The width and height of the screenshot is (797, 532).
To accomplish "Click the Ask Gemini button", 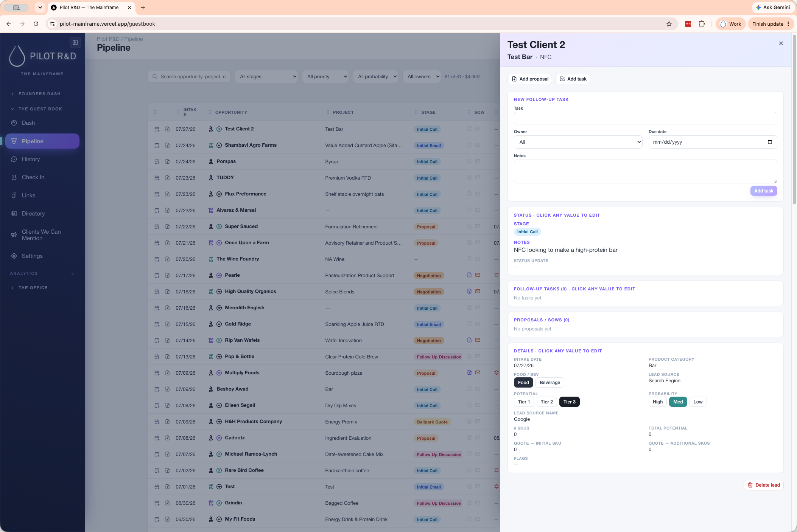I will 773,8.
